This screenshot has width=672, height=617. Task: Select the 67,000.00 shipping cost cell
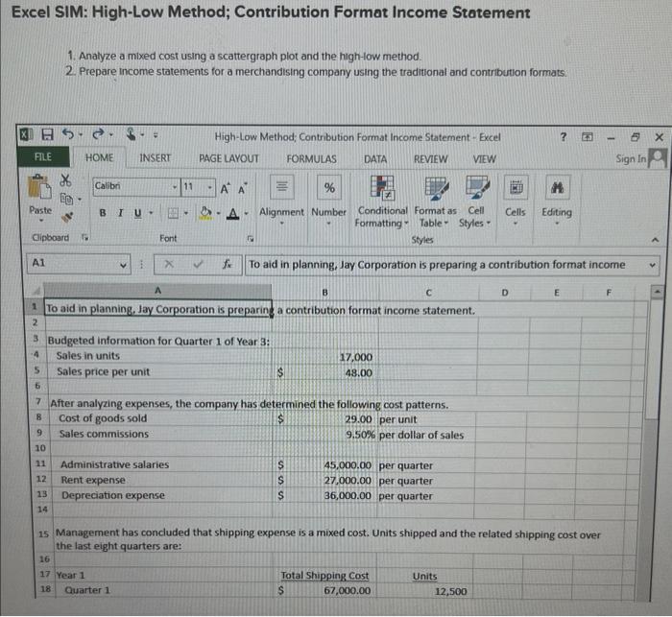tap(324, 590)
